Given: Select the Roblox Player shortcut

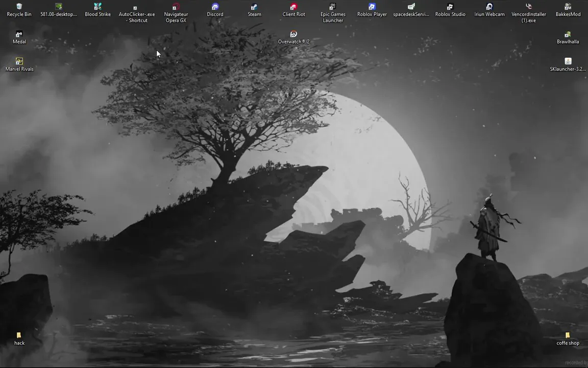Looking at the screenshot, I should (372, 10).
